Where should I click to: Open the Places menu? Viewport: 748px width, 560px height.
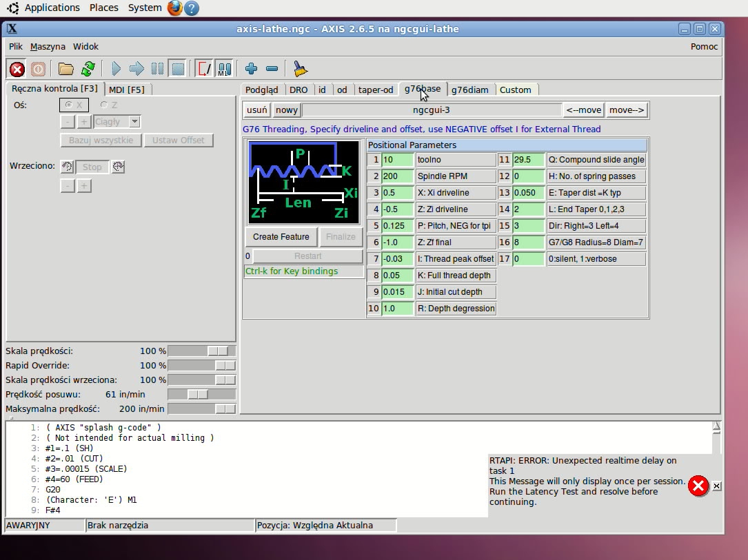(103, 8)
